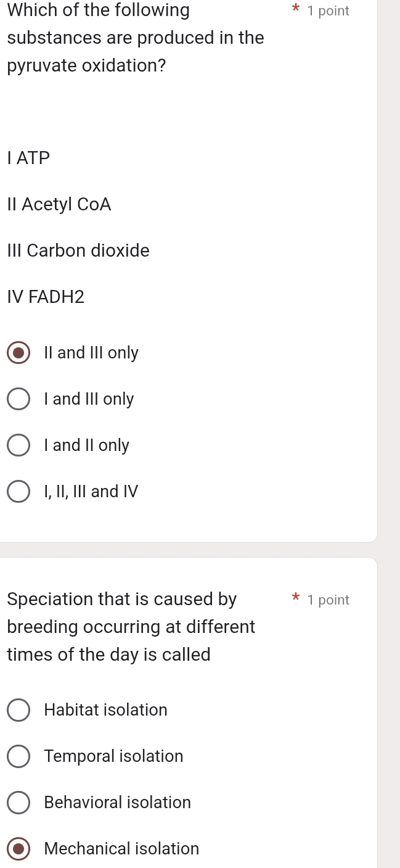Choose the "Behavioral isolation" option

18,802
